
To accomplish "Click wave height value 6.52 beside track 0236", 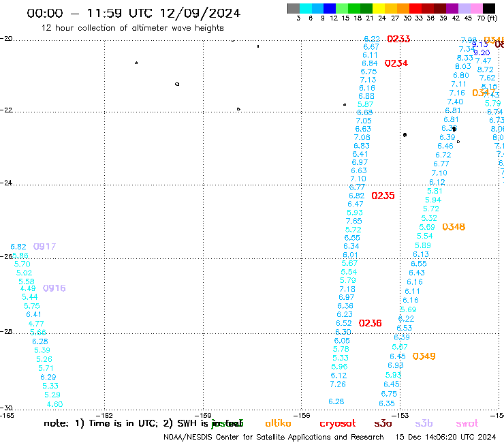I will tap(344, 323).
